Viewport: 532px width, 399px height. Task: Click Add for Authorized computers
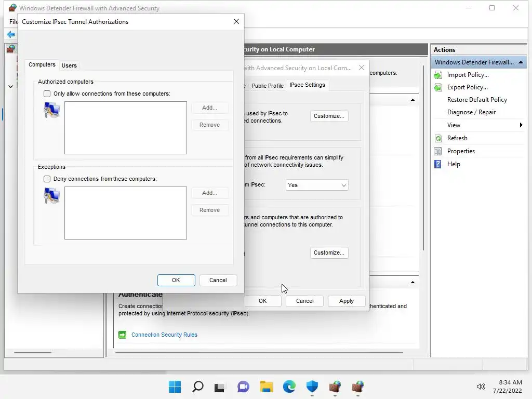[209, 108]
